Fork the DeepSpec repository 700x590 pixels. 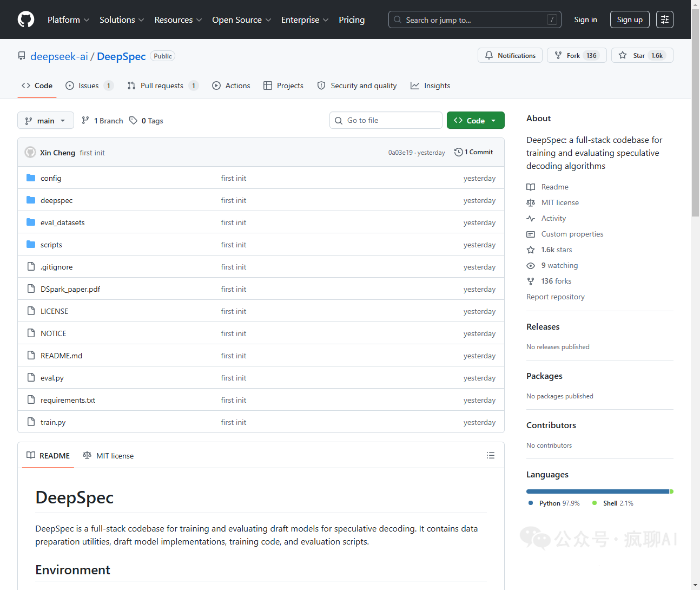click(x=577, y=55)
